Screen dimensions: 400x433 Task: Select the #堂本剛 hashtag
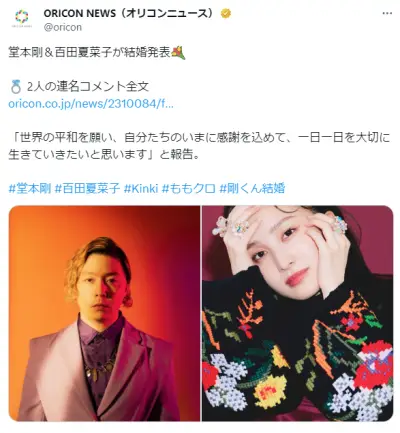point(30,189)
